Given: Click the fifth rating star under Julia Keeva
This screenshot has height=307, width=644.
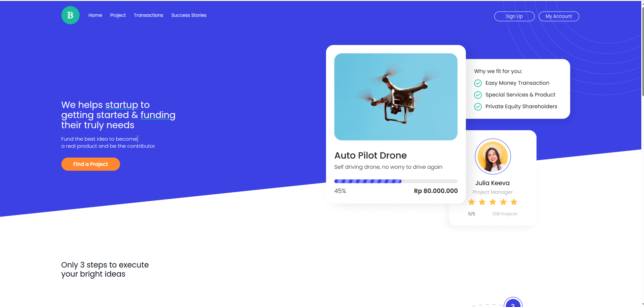Looking at the screenshot, I should point(514,202).
